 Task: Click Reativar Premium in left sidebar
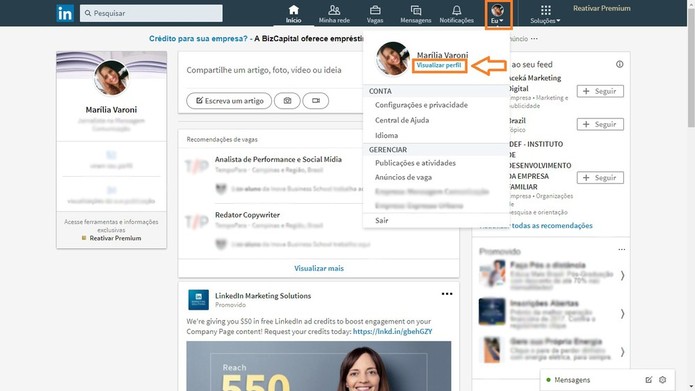pos(115,238)
